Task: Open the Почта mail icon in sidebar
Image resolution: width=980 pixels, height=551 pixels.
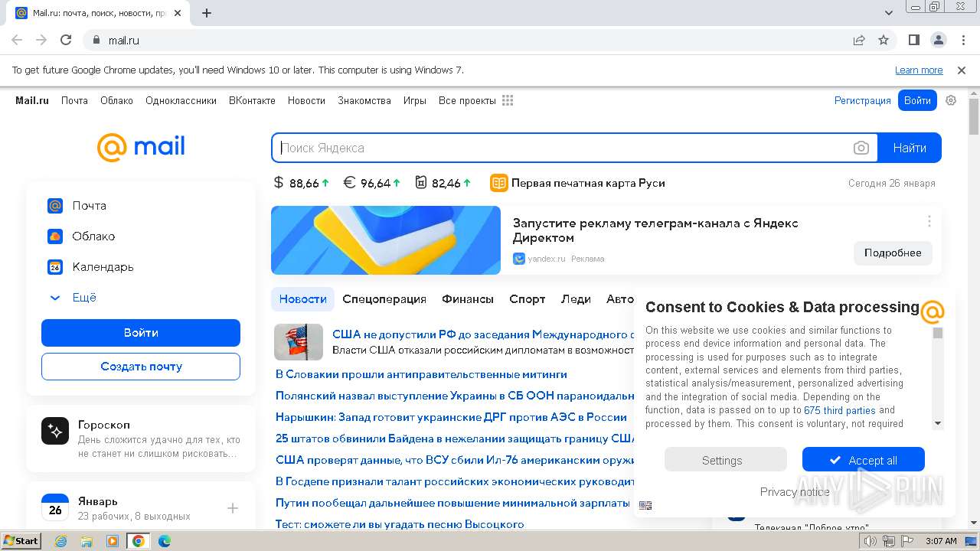Action: pos(55,206)
